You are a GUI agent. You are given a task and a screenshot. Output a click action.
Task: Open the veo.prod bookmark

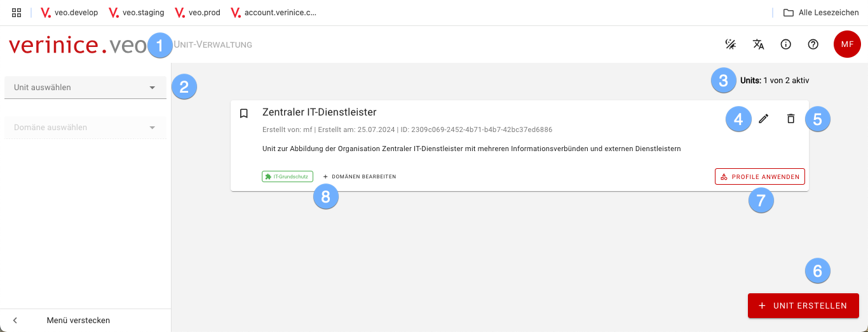coord(198,13)
